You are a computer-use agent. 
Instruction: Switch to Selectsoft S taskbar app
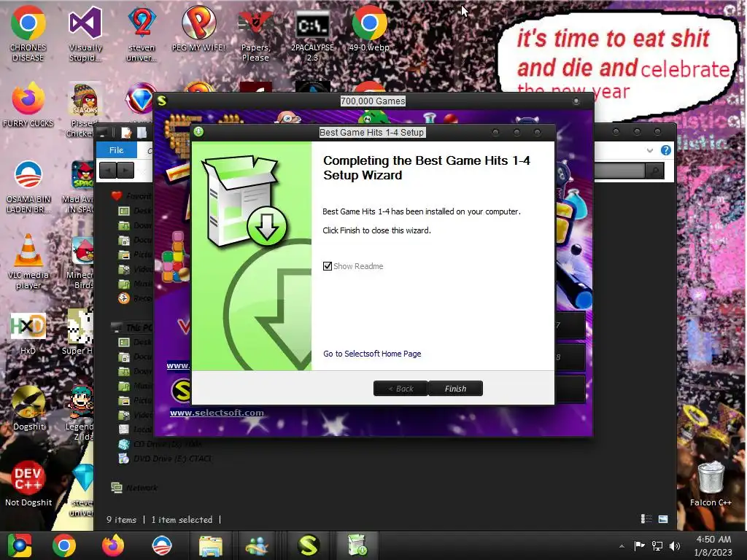(x=308, y=545)
